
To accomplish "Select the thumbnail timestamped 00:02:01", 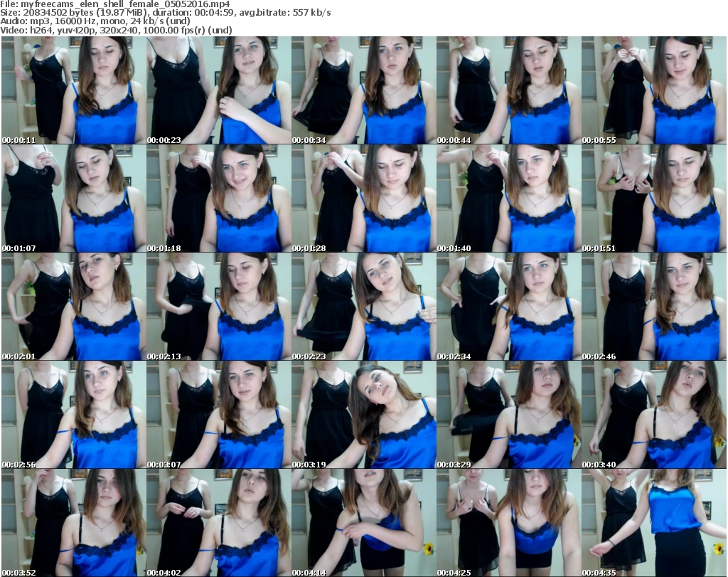I will (x=74, y=307).
